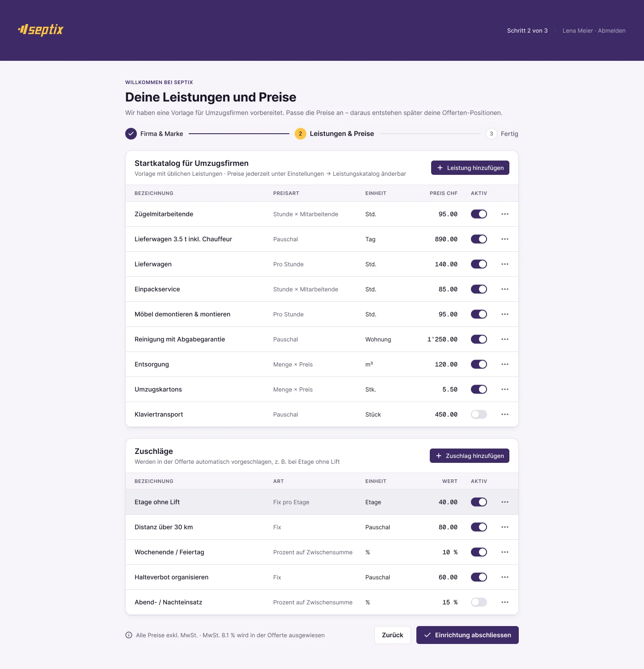This screenshot has width=644, height=669.
Task: Go back with the Zurück button
Action: pos(393,635)
